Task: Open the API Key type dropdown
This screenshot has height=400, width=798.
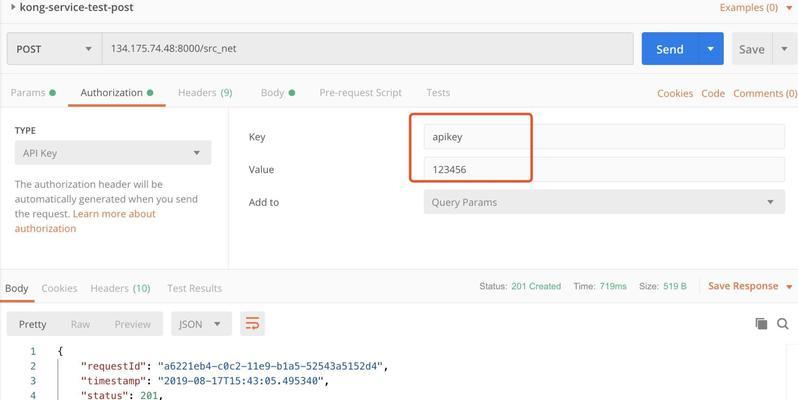Action: [x=113, y=153]
